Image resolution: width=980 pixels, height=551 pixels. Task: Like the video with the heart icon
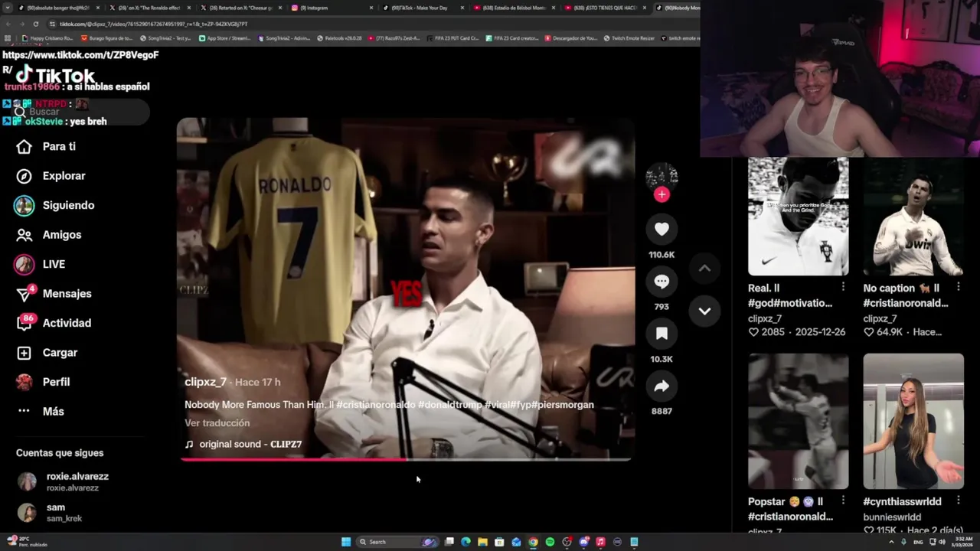pos(661,229)
